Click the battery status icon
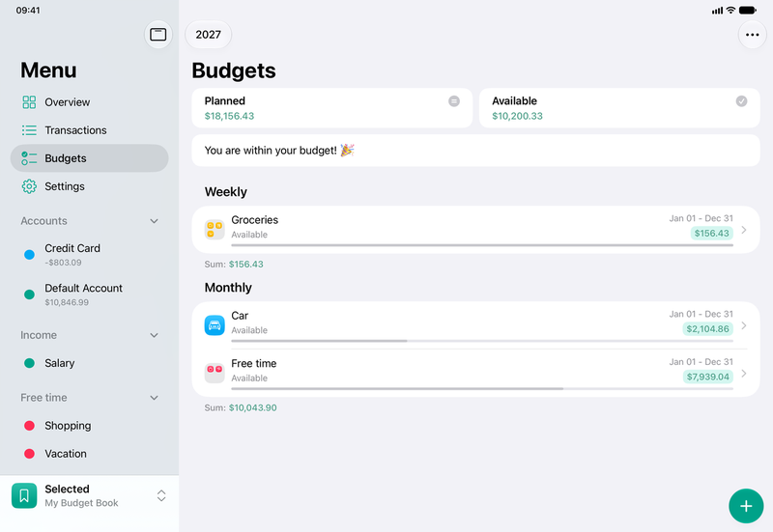Screen dimensions: 773x532 tap(747, 11)
